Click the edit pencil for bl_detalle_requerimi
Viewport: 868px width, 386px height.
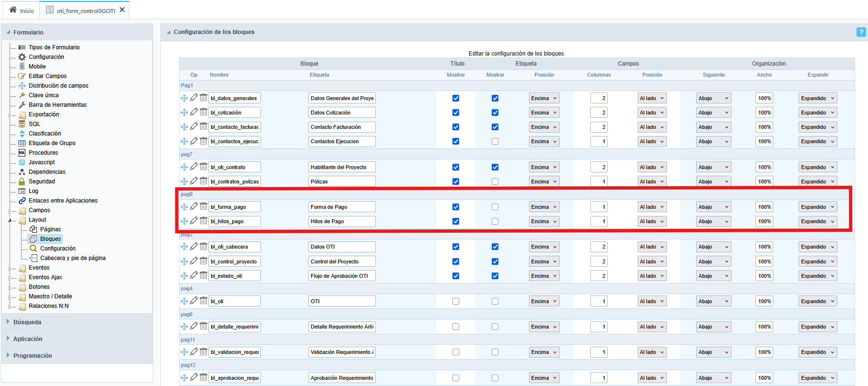coord(194,326)
